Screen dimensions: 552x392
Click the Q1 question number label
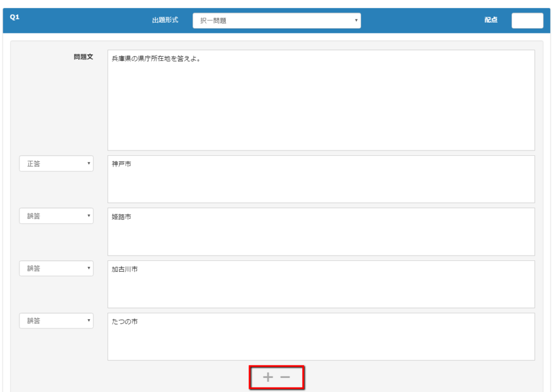[x=15, y=17]
